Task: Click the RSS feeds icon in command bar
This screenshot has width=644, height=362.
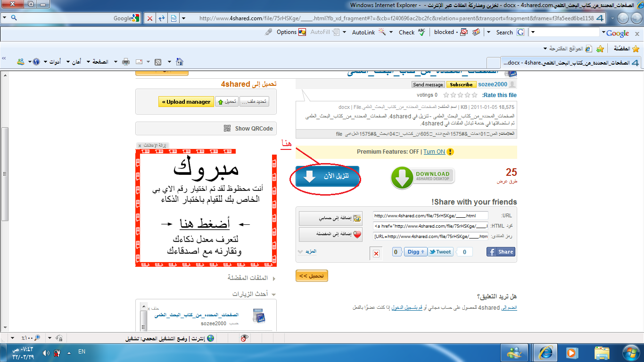Action: pos(158,62)
